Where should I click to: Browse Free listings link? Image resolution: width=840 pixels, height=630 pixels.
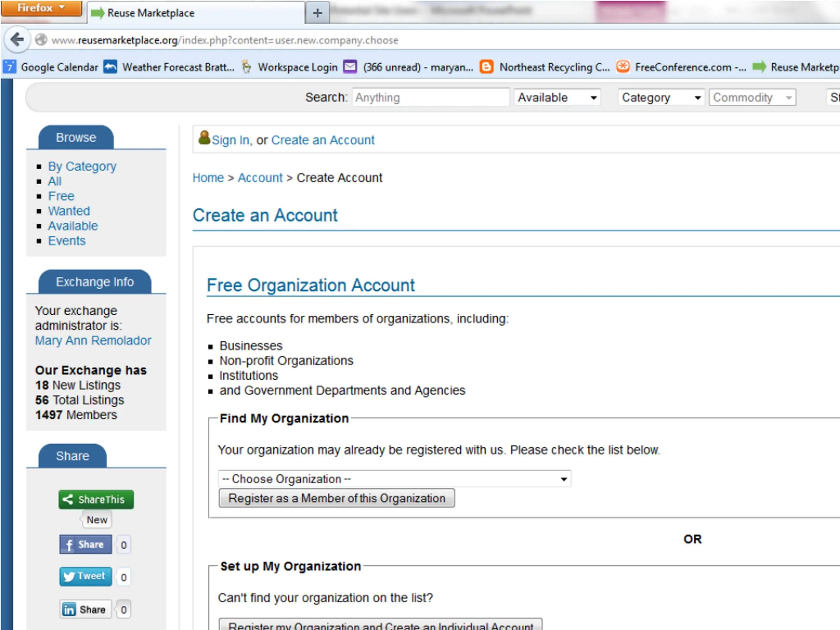point(61,196)
